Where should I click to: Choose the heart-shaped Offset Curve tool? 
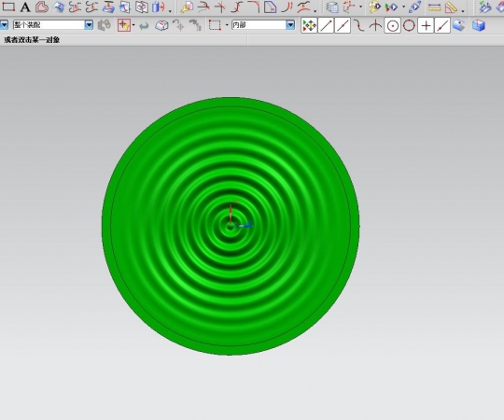click(42, 7)
